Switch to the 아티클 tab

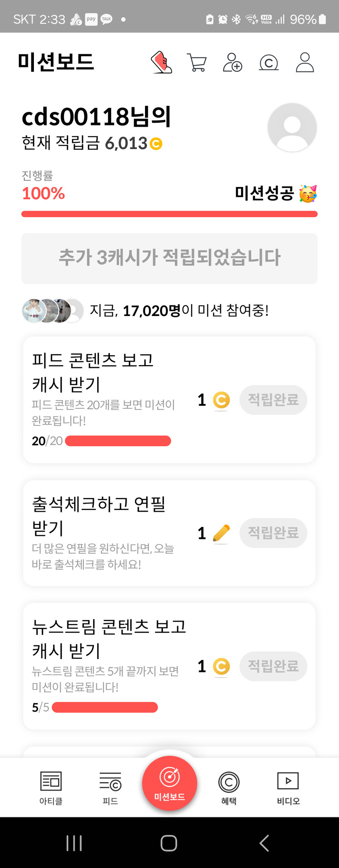click(x=51, y=788)
